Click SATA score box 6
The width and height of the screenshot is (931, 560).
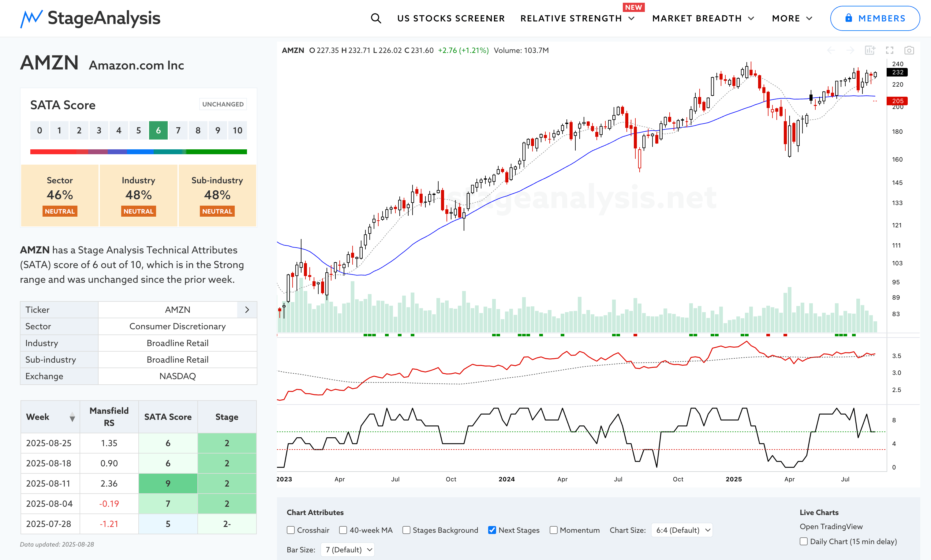pos(158,131)
